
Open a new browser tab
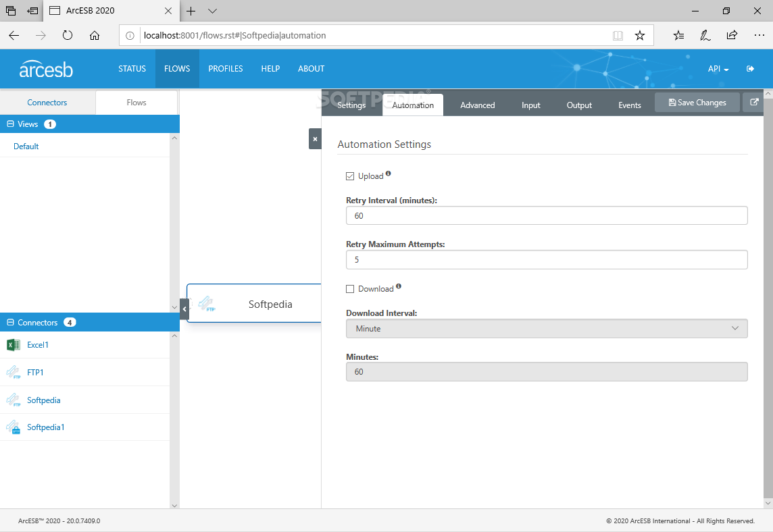[x=191, y=11]
